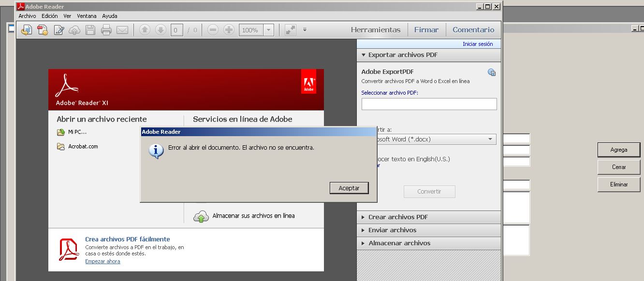Click the Acrobat.com folder icon
644x281 pixels.
[x=61, y=147]
